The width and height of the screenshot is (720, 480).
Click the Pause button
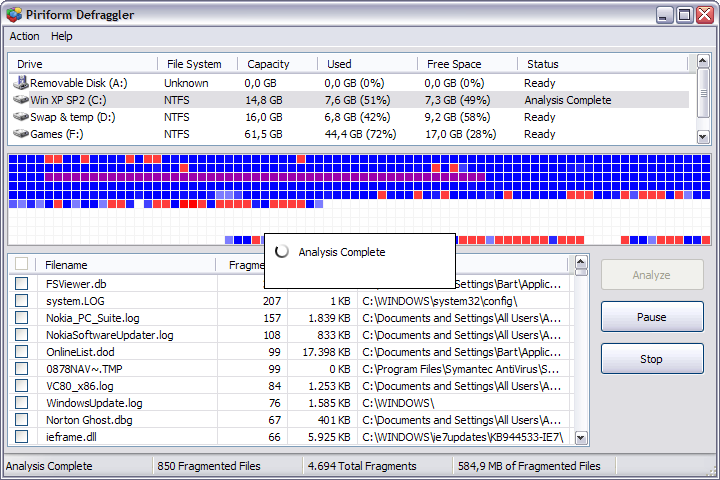click(x=652, y=317)
